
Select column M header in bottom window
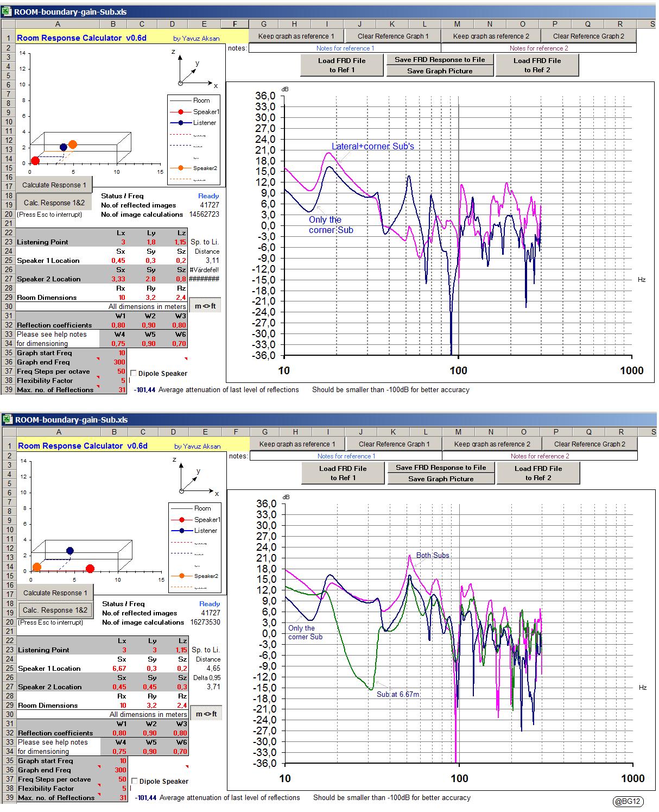458,432
